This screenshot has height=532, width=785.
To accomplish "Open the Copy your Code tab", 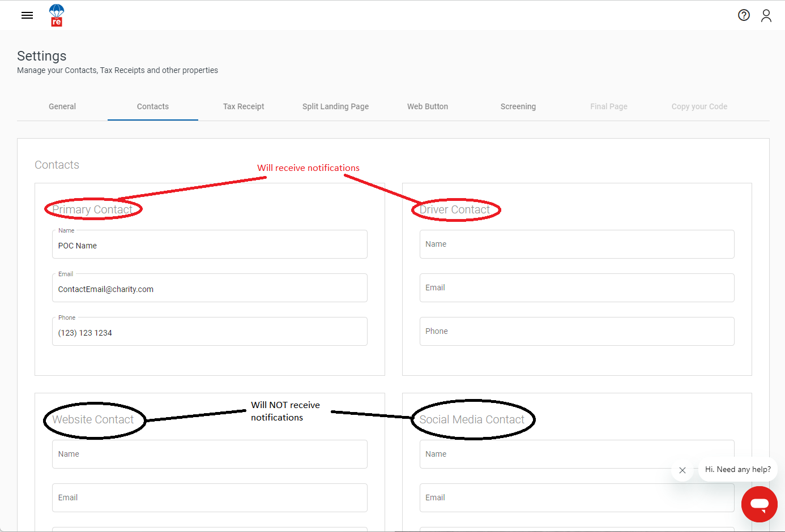I will point(699,106).
